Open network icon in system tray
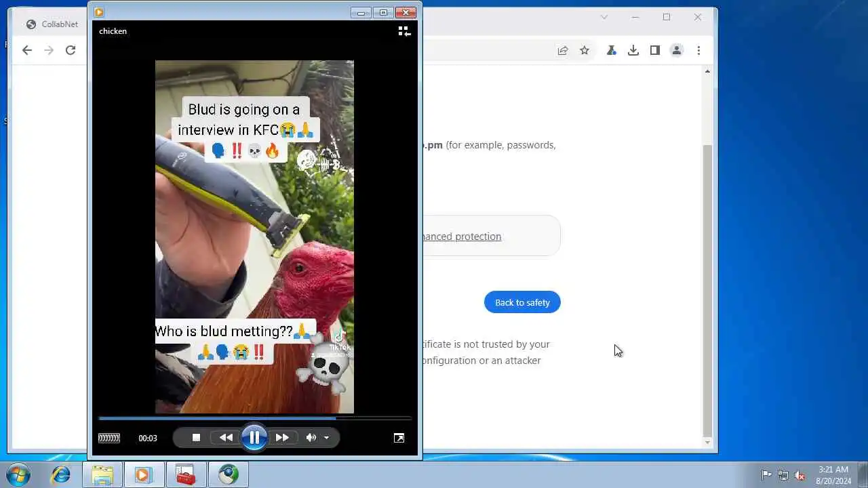 click(x=783, y=475)
